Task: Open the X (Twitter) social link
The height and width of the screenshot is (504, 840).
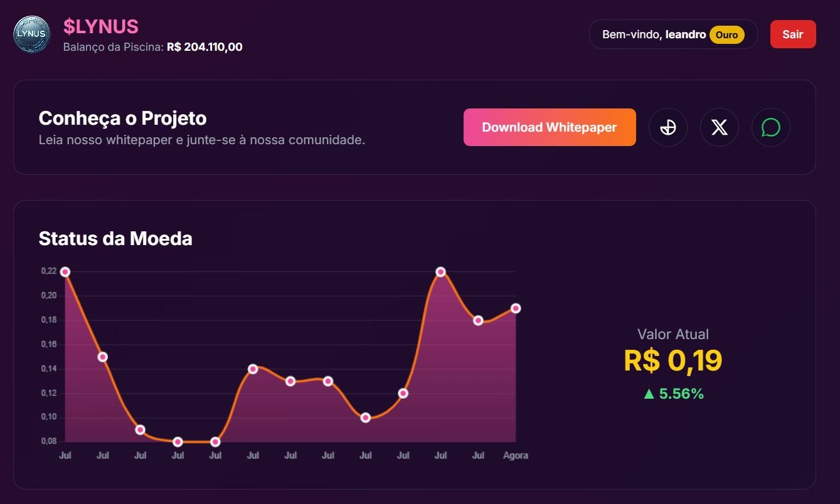Action: coord(720,127)
